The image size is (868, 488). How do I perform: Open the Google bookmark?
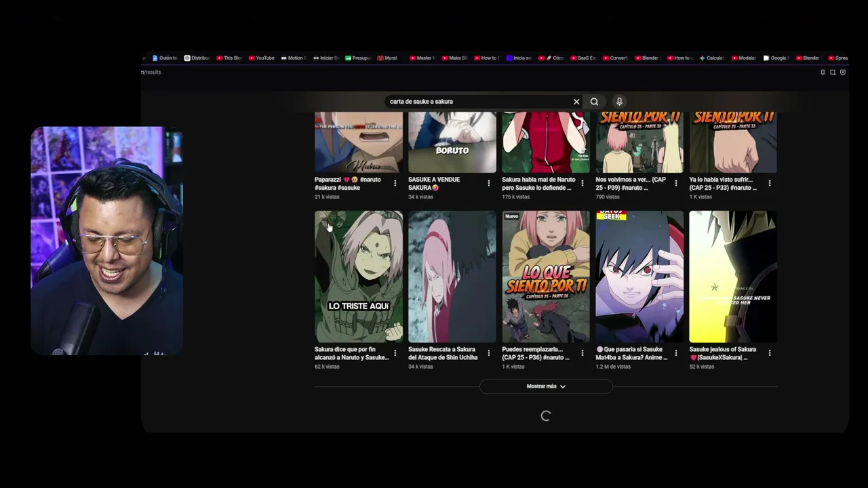776,58
